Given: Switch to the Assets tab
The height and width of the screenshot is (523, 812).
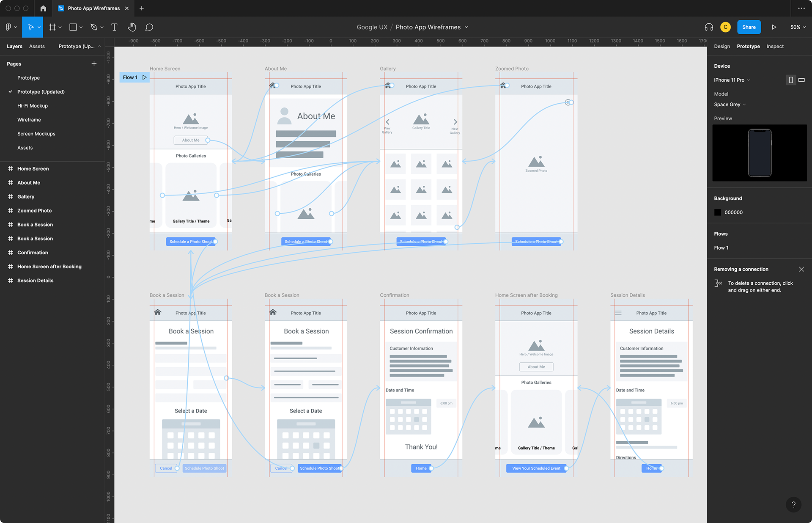Looking at the screenshot, I should pyautogui.click(x=37, y=47).
